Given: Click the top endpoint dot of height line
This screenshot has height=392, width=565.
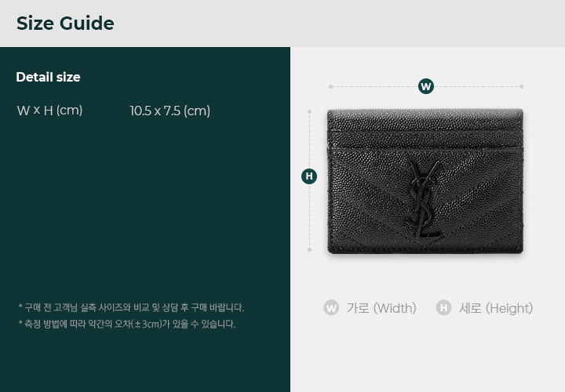Looking at the screenshot, I should [x=309, y=111].
